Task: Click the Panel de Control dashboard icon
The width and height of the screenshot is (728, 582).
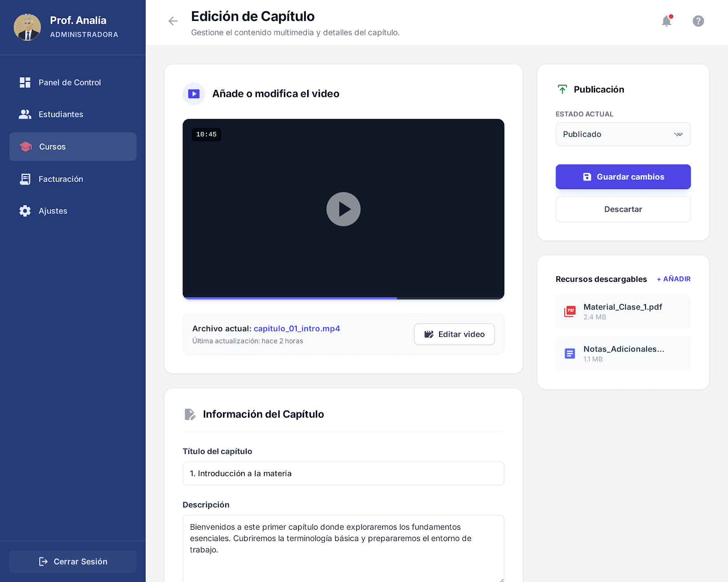Action: click(x=25, y=82)
